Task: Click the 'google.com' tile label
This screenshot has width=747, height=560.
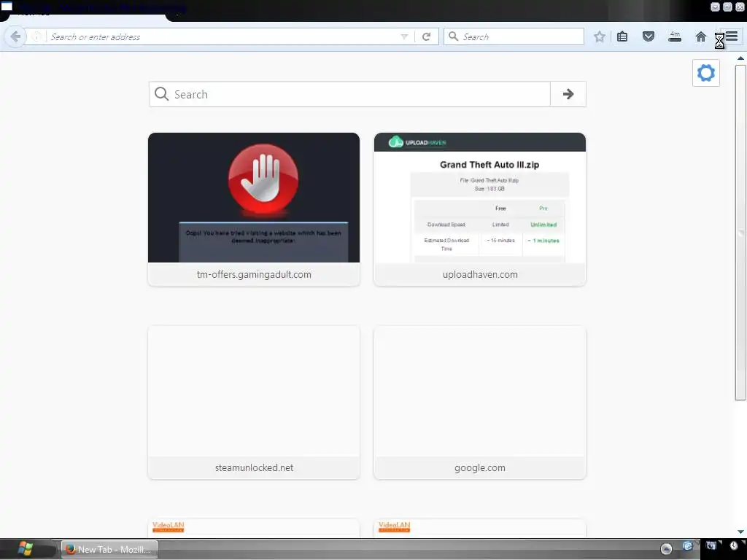Action: tap(480, 467)
